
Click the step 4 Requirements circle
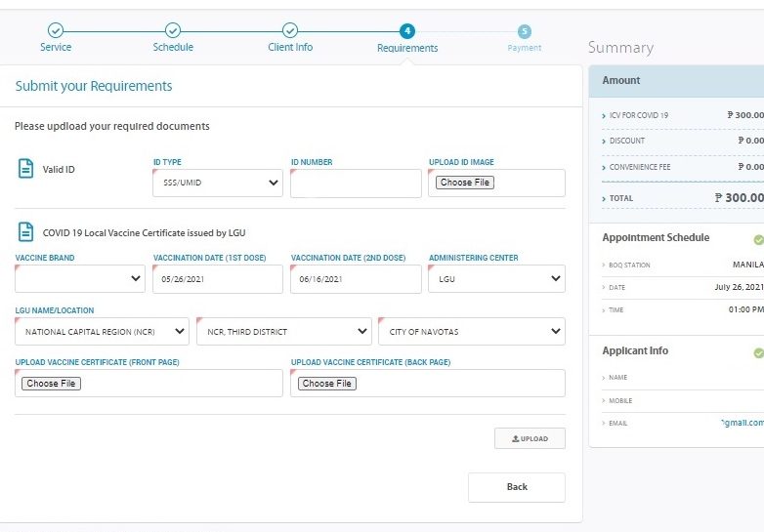coord(407,31)
